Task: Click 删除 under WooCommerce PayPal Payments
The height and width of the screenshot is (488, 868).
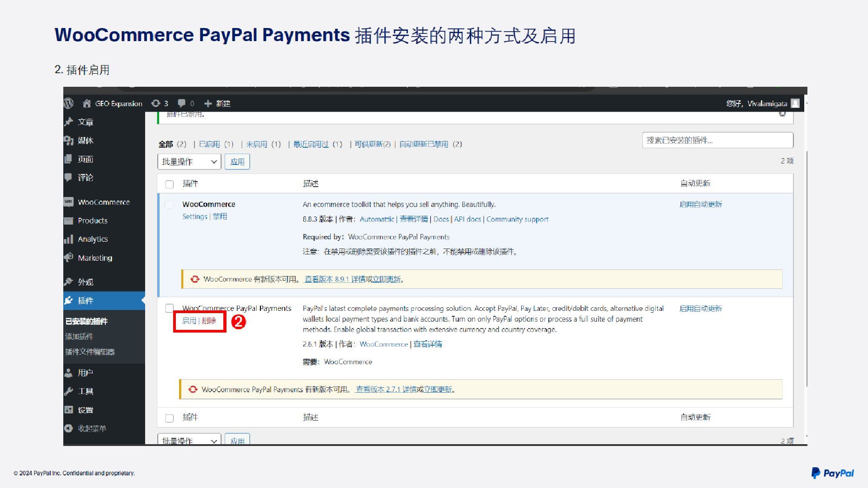Action: [209, 321]
